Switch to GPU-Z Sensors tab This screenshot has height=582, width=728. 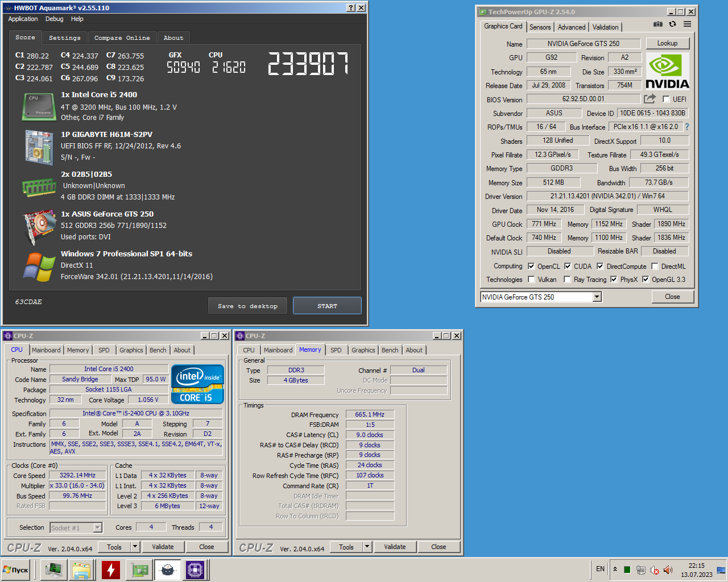(540, 27)
